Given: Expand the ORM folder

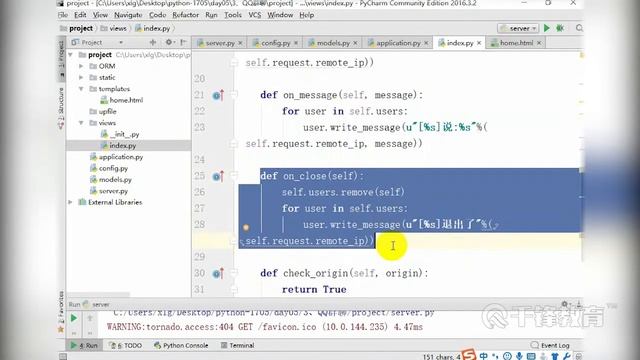Looking at the screenshot, I should point(81,66).
